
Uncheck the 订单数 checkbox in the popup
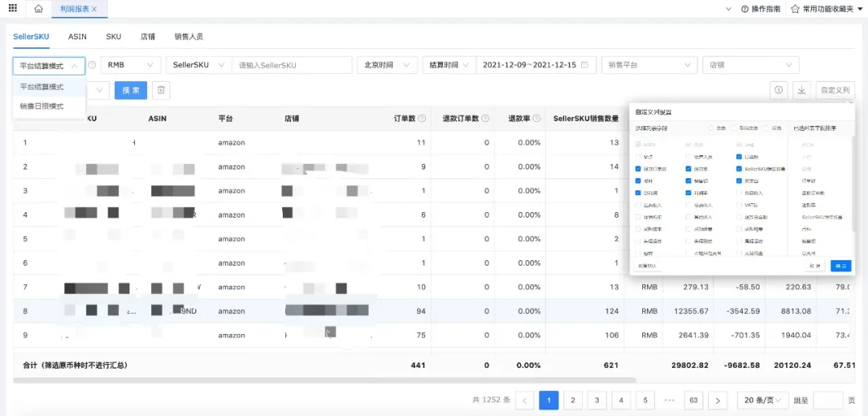click(x=739, y=156)
